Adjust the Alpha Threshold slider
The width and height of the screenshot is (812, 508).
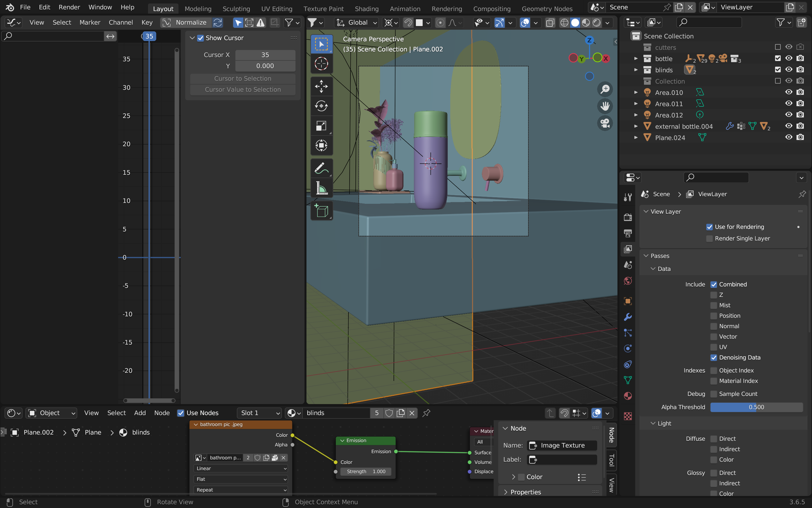[756, 407]
